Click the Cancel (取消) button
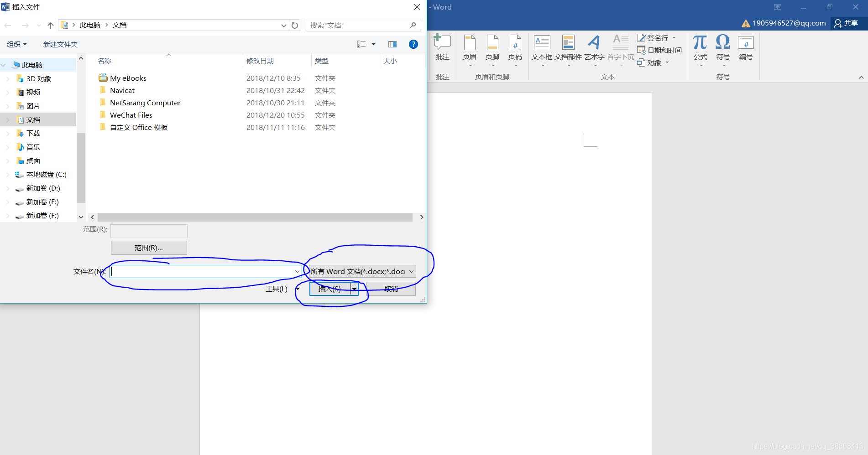Screen dimensions: 868x455 tap(391, 289)
